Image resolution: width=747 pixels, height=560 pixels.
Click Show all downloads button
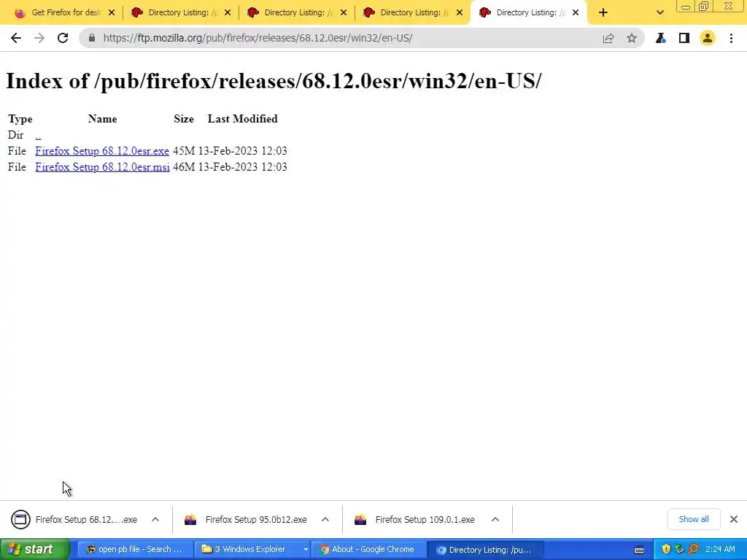(x=694, y=519)
